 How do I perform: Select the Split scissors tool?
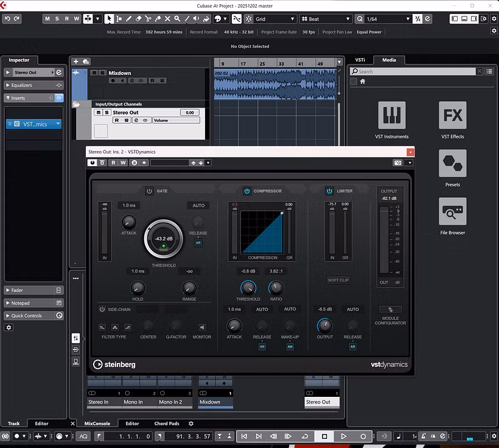pyautogui.click(x=148, y=19)
